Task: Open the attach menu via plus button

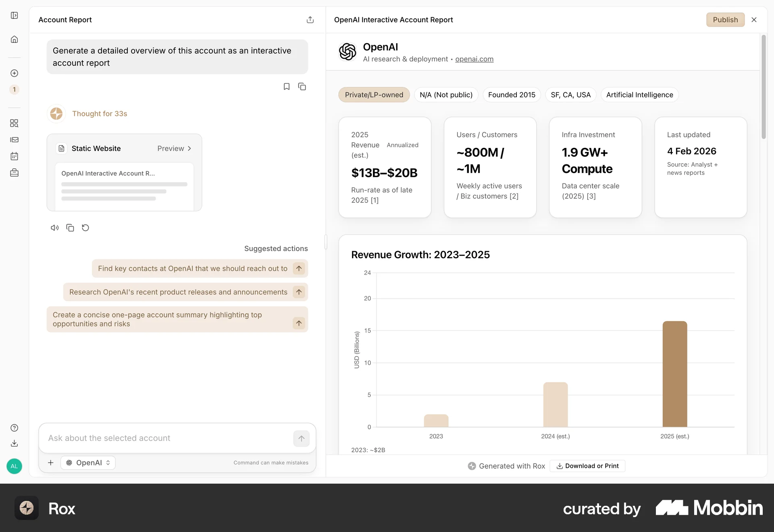Action: tap(50, 463)
